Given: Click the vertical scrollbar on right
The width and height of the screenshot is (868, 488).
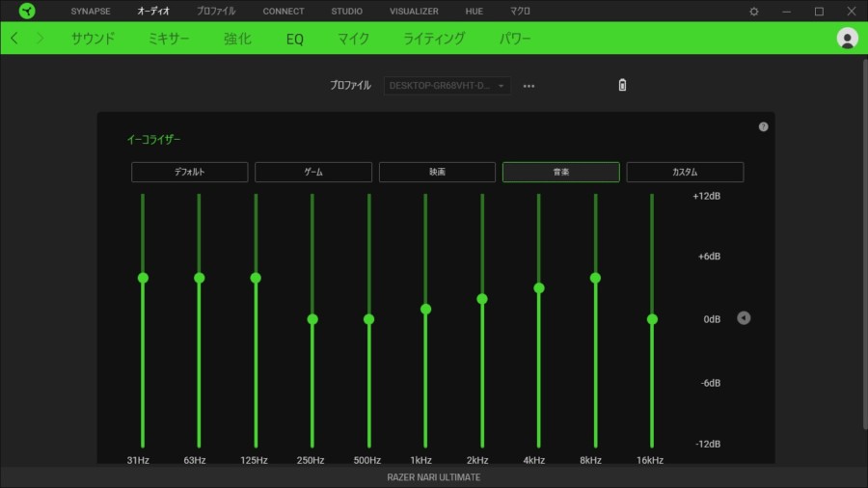Looking at the screenshot, I should (x=863, y=241).
